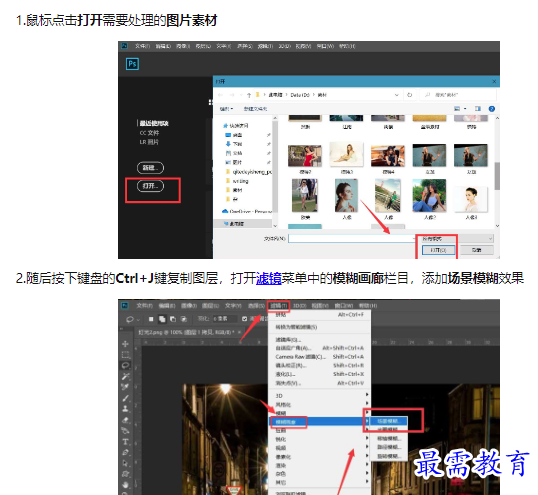Select the Hand tool
Screen dimensions: 538x495
point(126,485)
